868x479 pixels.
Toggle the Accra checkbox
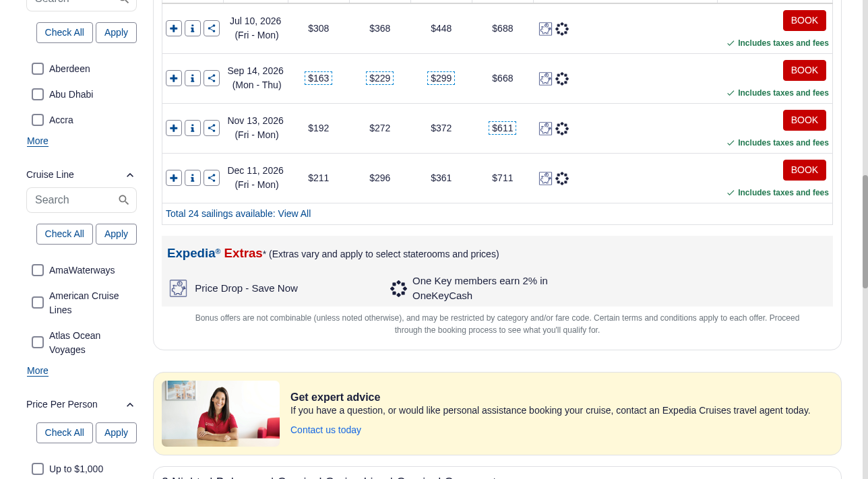pyautogui.click(x=38, y=120)
